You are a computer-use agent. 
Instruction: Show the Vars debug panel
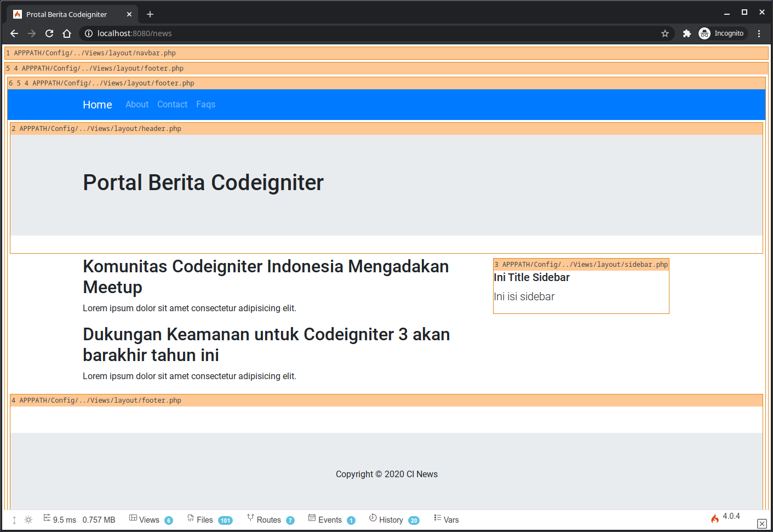point(450,520)
